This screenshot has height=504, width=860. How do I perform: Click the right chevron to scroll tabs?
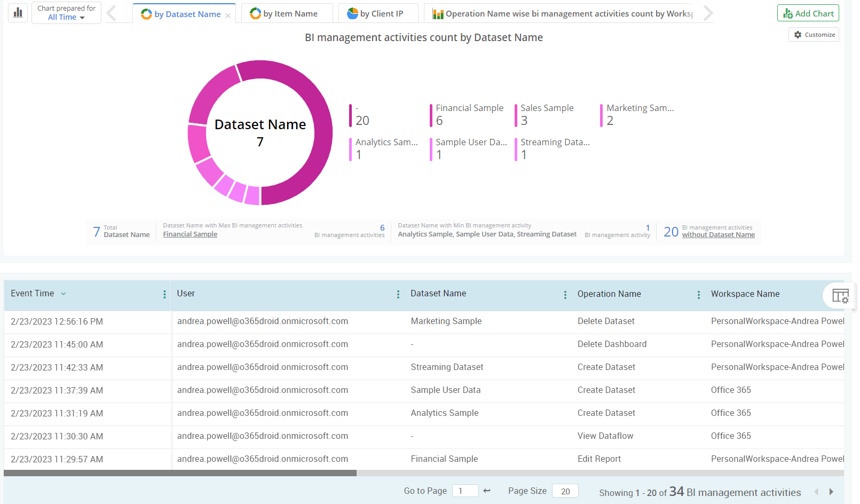pyautogui.click(x=708, y=13)
